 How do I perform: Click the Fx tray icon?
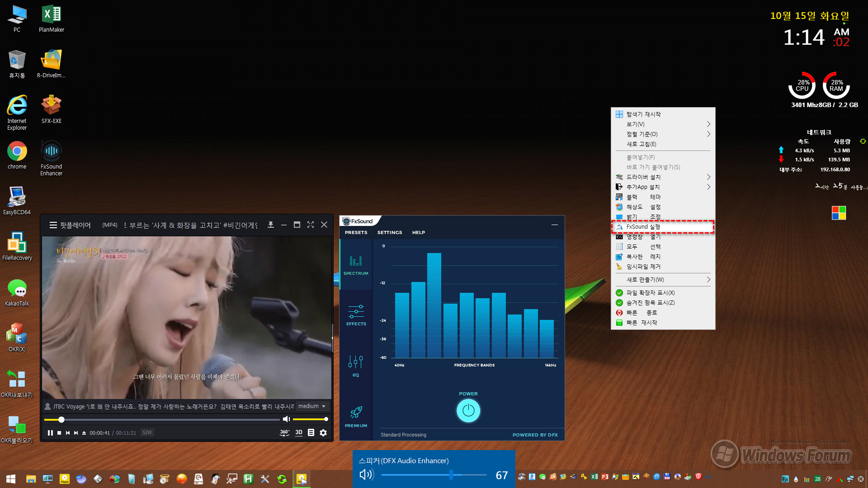click(785, 479)
